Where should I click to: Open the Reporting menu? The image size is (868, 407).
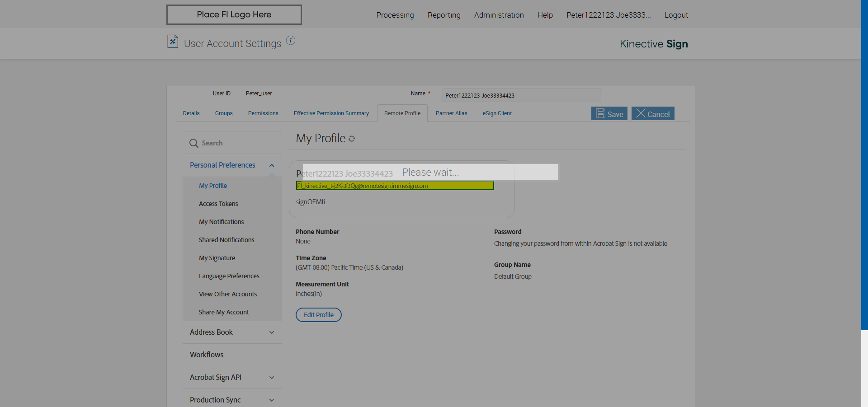444,15
